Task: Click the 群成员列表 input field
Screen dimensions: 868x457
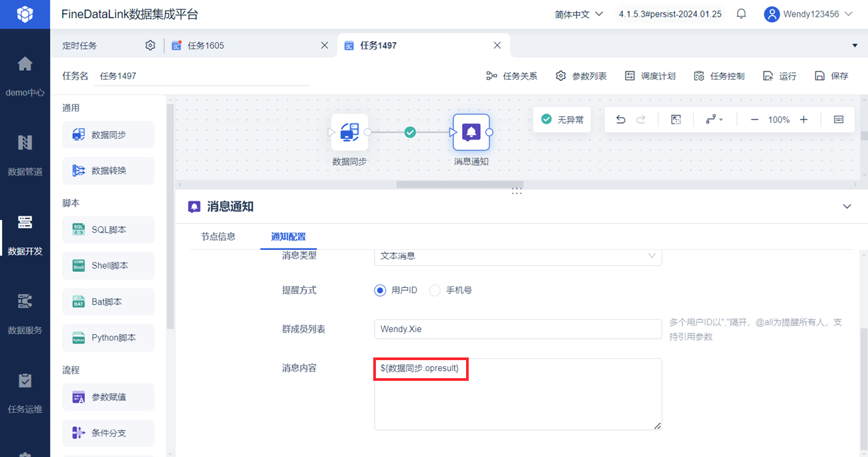Action: click(518, 329)
